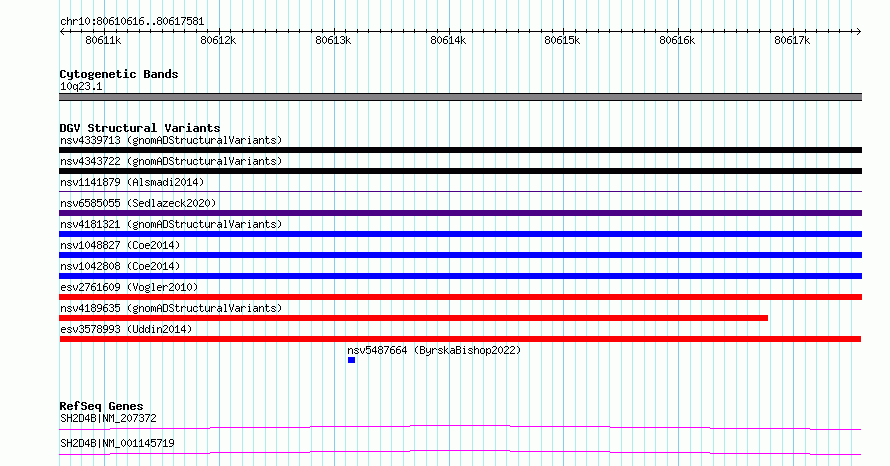This screenshot has height=466, width=890.
Task: Select the blue bar under nsv1042808
Action: (x=460, y=276)
